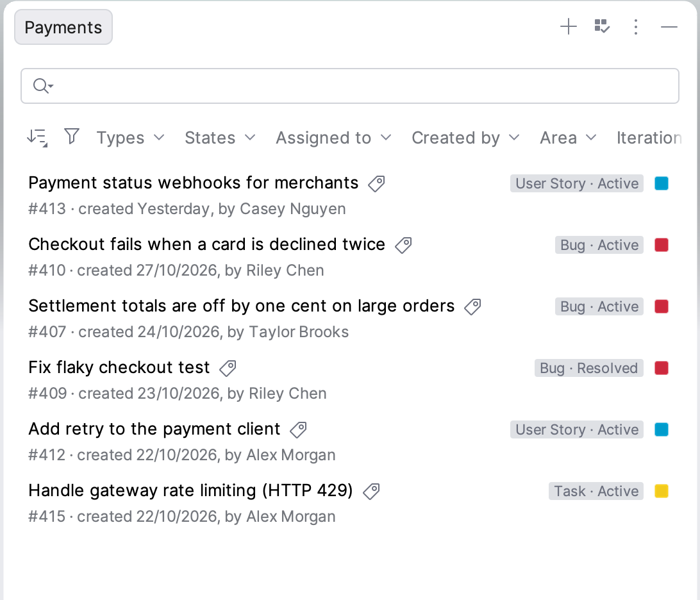Click blue swatch on Payment status webhooks row

click(x=662, y=183)
